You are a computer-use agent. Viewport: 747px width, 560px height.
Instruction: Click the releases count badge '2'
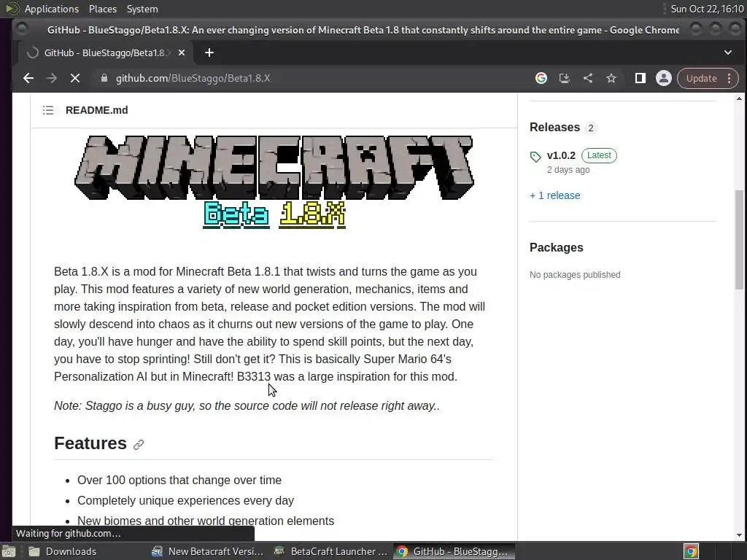coord(591,128)
